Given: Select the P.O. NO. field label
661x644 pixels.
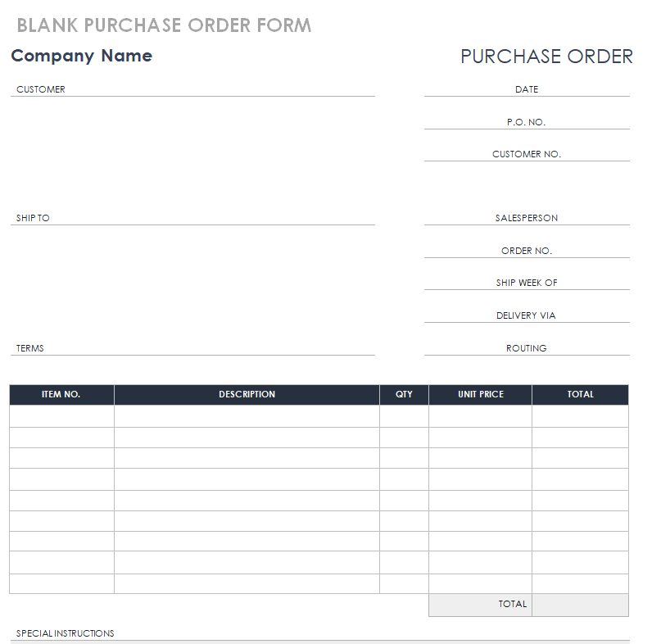Looking at the screenshot, I should (526, 122).
